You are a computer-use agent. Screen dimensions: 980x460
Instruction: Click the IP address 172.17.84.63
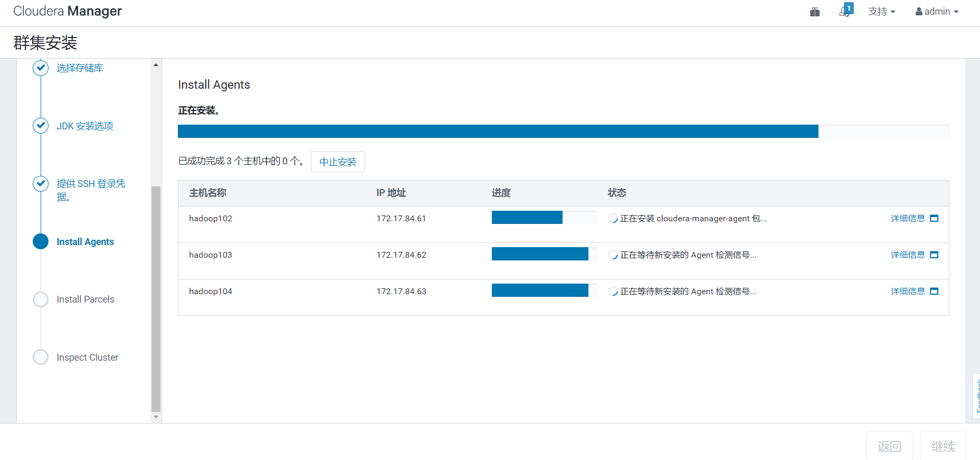click(x=401, y=292)
